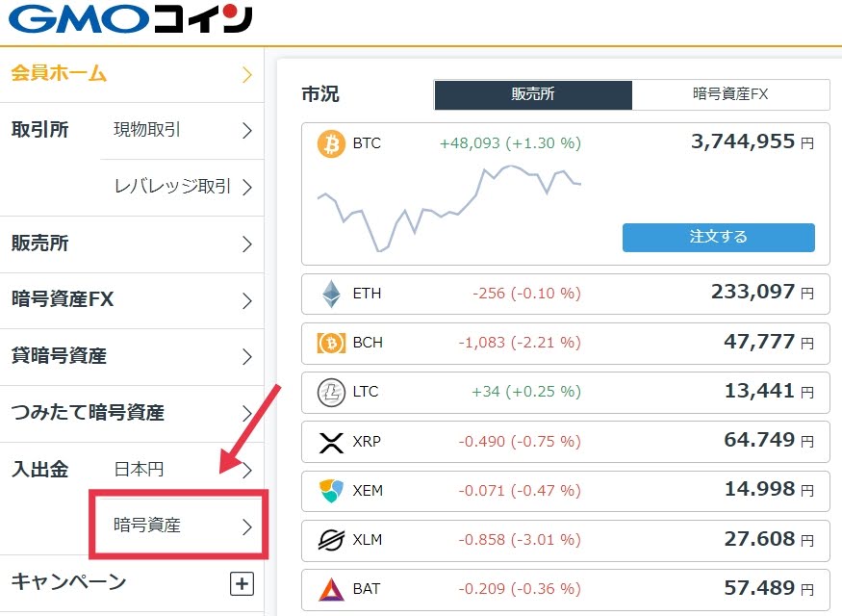
Task: Click the Bitcoin BTC coin icon
Action: (331, 143)
